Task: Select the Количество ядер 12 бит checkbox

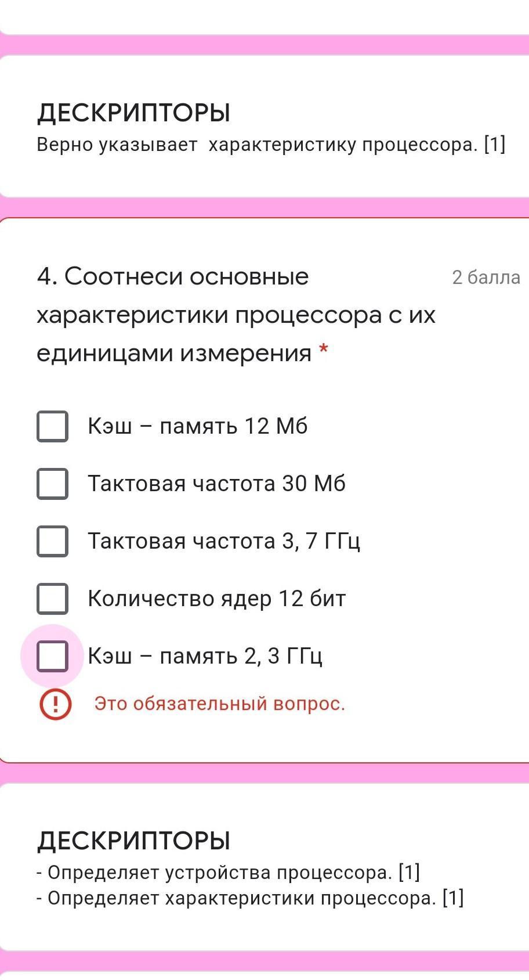Action: click(52, 599)
